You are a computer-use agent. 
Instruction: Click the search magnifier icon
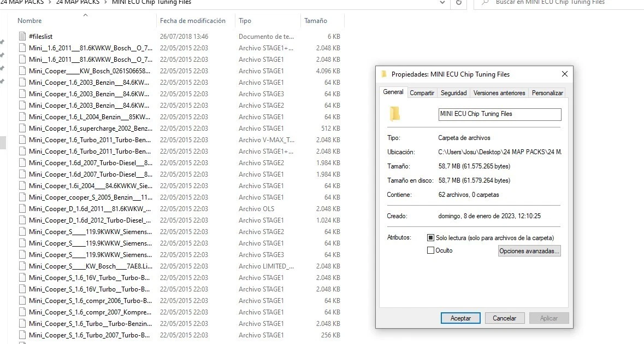pyautogui.click(x=485, y=3)
